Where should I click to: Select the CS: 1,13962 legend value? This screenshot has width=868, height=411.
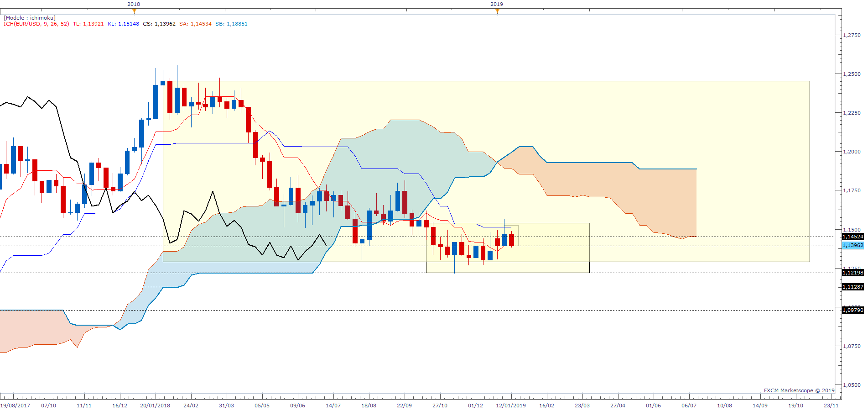(x=159, y=24)
